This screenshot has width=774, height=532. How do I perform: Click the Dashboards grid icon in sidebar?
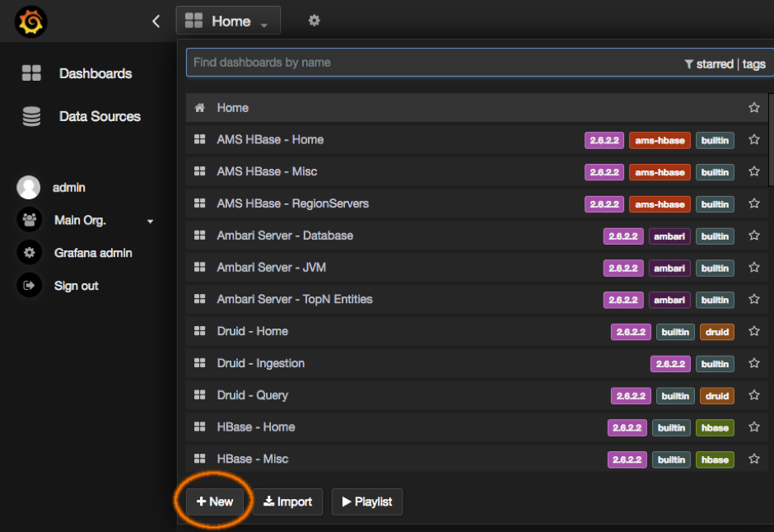[31, 73]
